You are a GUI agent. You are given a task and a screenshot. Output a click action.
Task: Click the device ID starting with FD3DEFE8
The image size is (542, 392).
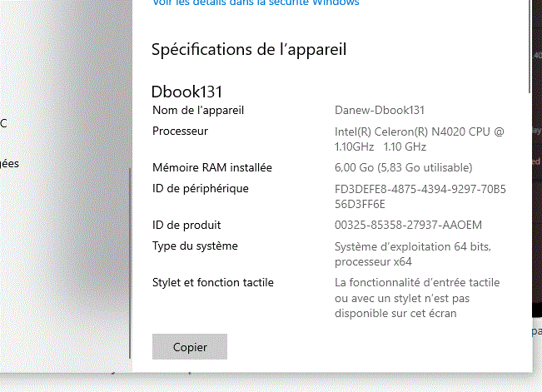coord(420,196)
